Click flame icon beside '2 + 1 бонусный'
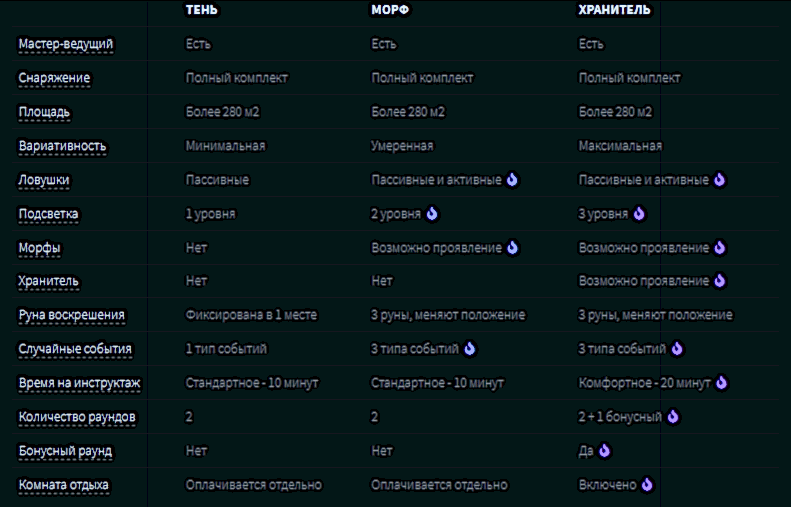This screenshot has width=791, height=507. (x=673, y=417)
